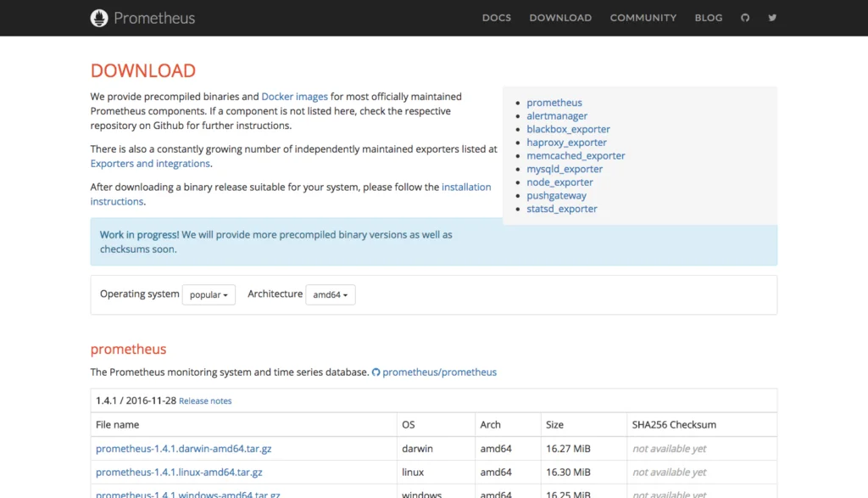Viewport: 868px width, 498px height.
Task: Click checksum 'not available yet' in darwin row
Action: click(x=670, y=449)
